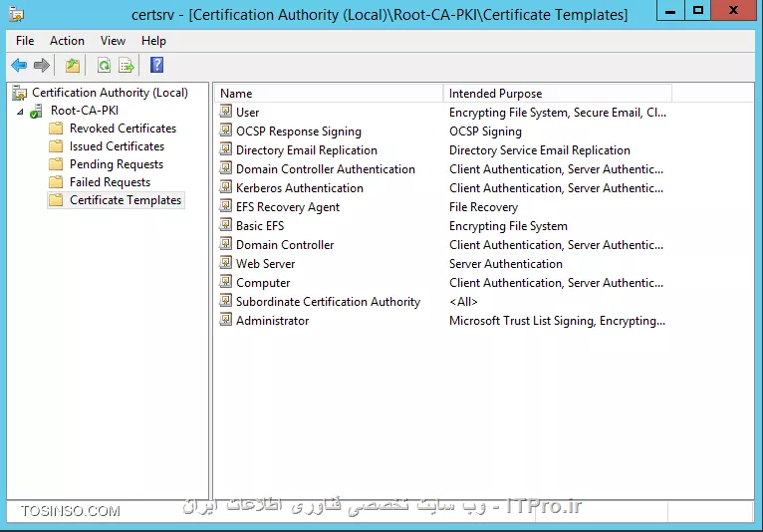Select the 'Subordinate Certification Authority' template name
This screenshot has height=532, width=763.
click(328, 302)
